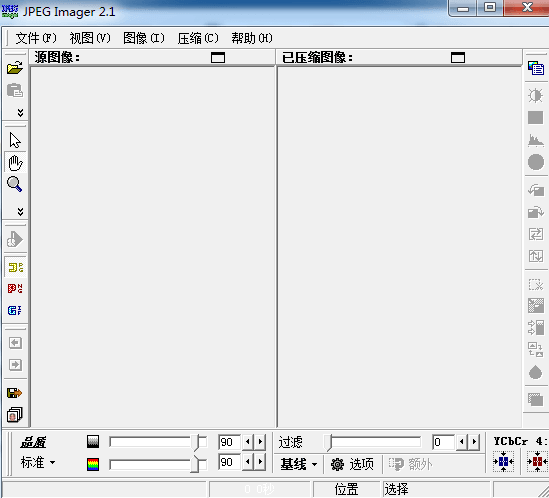Choose PNG output format
549x498 pixels.
click(x=15, y=289)
